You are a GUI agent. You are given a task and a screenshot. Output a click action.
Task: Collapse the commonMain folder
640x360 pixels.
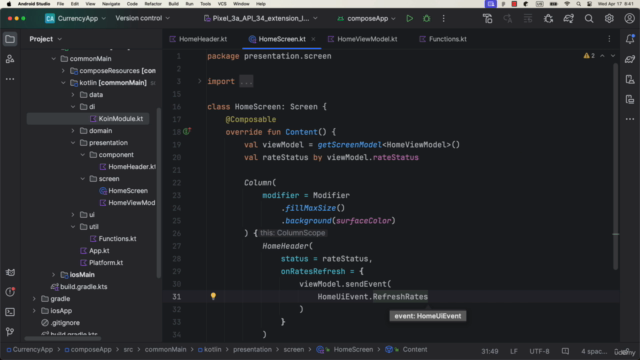pyautogui.click(x=53, y=59)
